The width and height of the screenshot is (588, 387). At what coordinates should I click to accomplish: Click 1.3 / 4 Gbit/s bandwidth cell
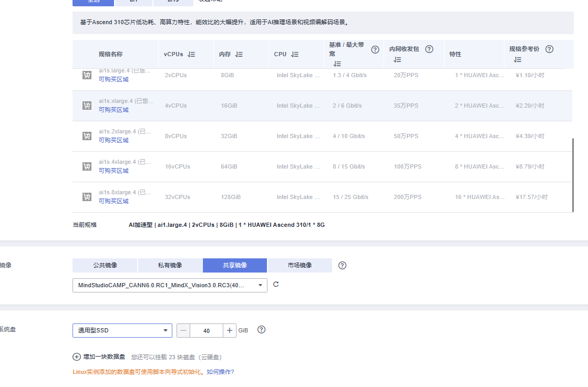[x=349, y=75]
